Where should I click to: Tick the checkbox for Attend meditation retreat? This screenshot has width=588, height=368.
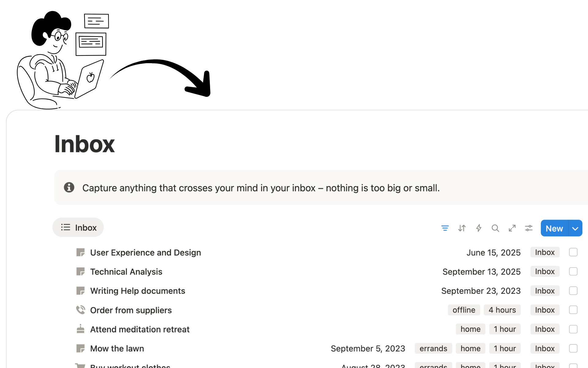[573, 329]
